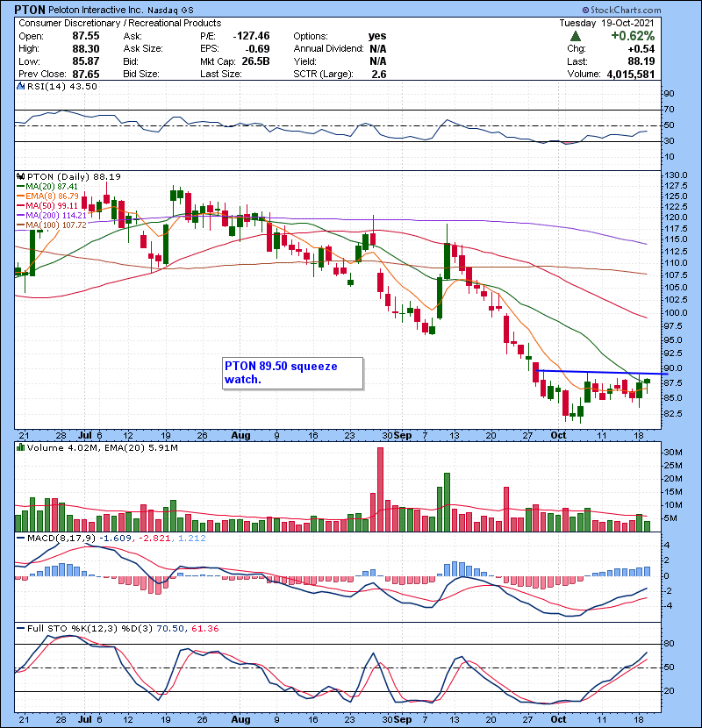
Task: Click the RSI(14) 43.50 panel label
Action: point(61,86)
